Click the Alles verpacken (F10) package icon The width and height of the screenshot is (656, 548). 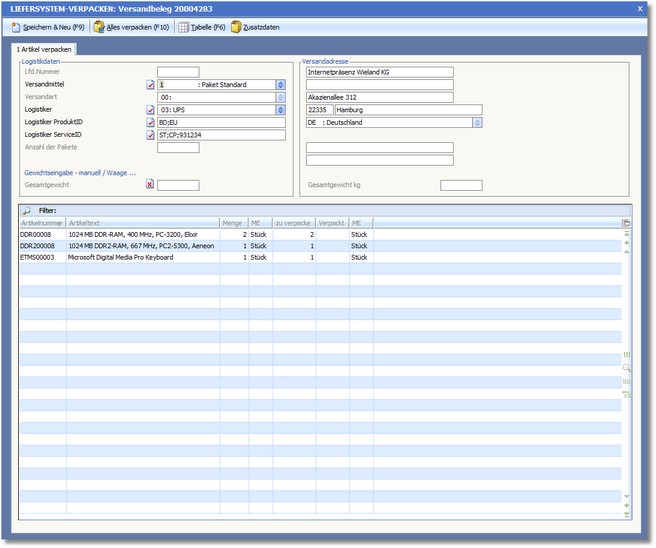click(x=100, y=27)
